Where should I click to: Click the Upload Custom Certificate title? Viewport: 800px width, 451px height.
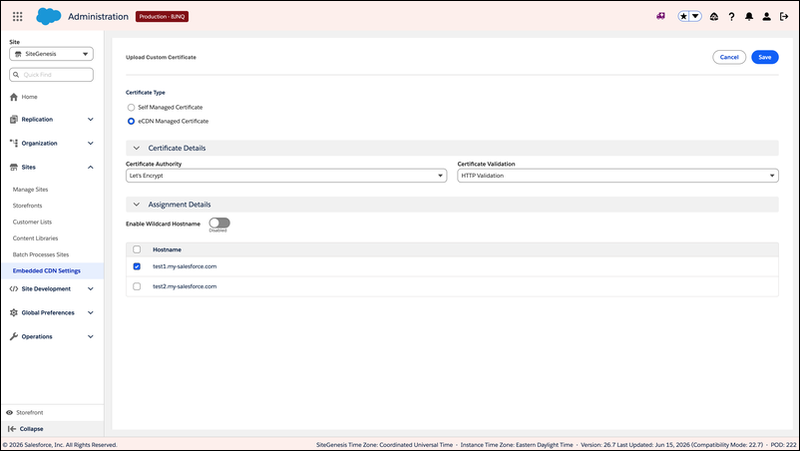tap(161, 57)
